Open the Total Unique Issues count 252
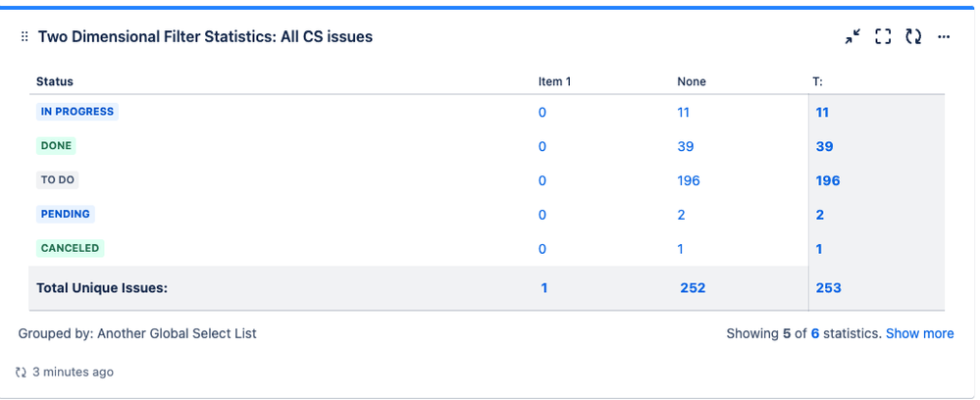This screenshot has height=400, width=980. [693, 288]
